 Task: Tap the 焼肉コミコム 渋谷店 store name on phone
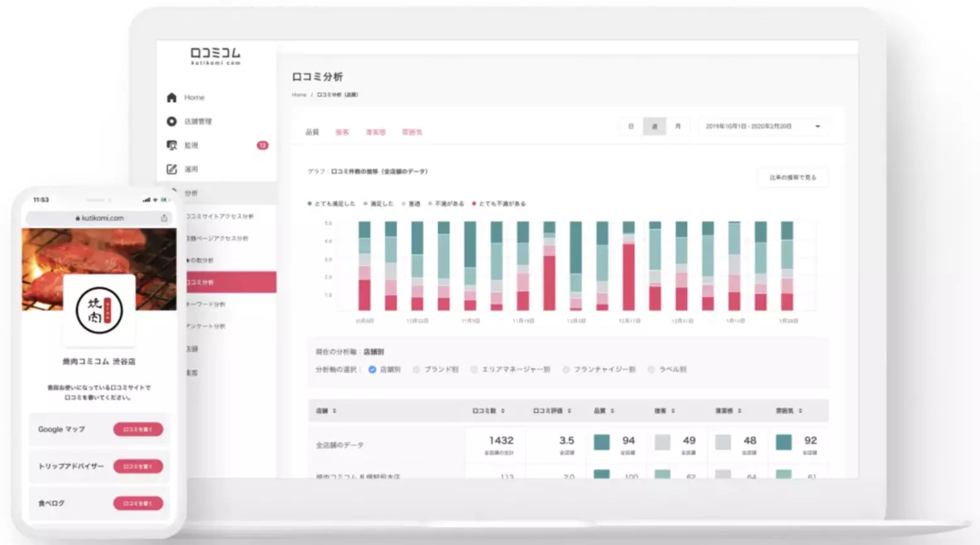coord(99,362)
